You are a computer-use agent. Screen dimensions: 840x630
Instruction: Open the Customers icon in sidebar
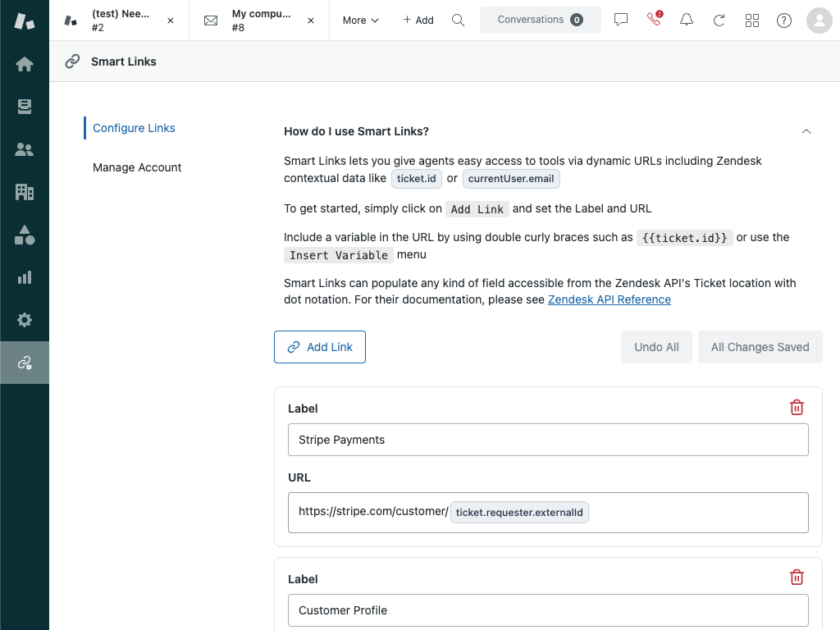tap(25, 149)
